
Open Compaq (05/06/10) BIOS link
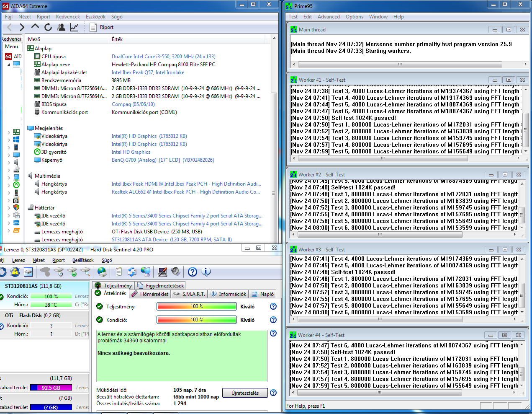tap(133, 104)
